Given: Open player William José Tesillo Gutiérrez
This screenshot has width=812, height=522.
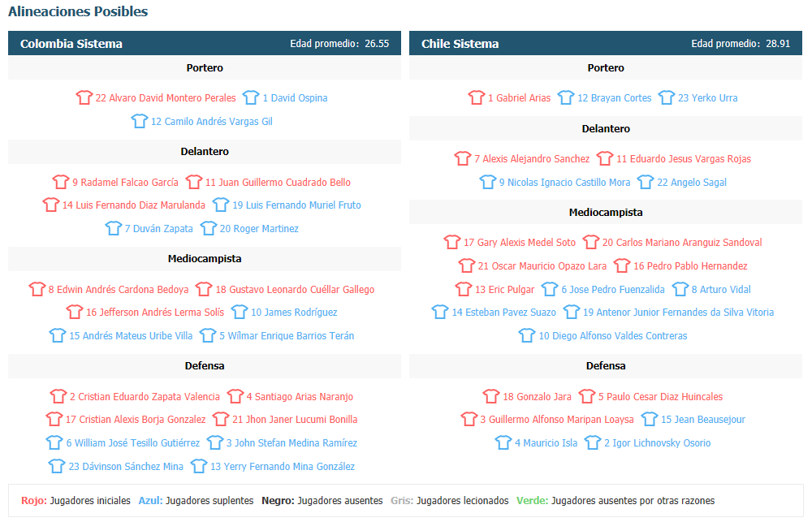Looking at the screenshot, I should click(x=133, y=442).
